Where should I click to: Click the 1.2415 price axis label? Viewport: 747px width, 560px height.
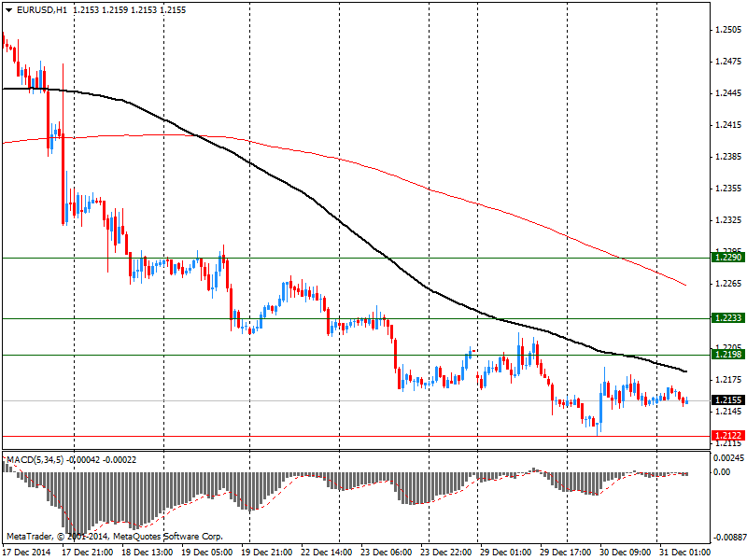point(728,125)
